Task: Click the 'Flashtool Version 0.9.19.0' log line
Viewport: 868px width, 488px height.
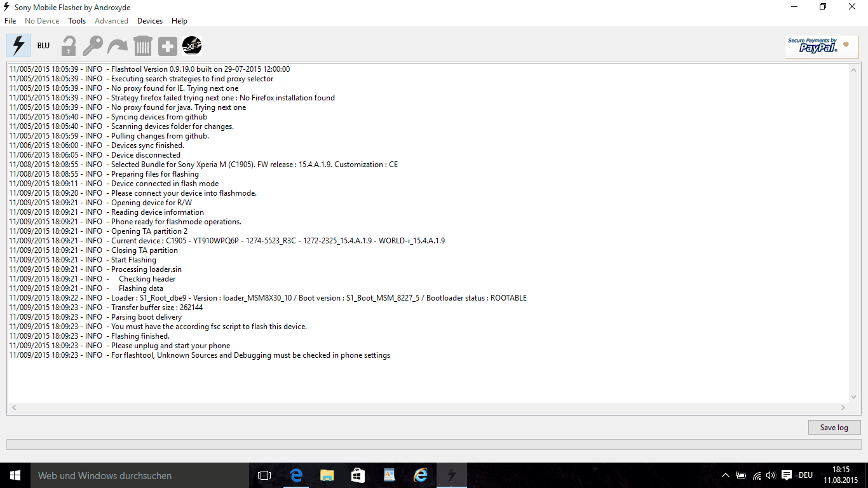Action: [149, 69]
